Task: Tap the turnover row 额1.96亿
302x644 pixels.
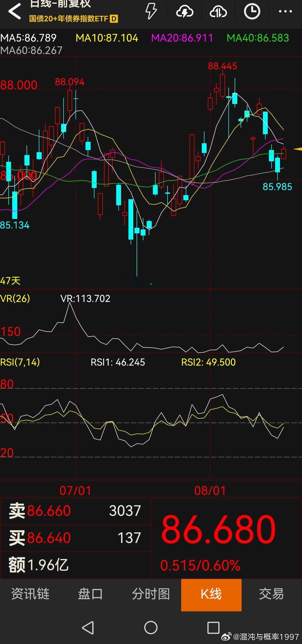Action: [75, 565]
